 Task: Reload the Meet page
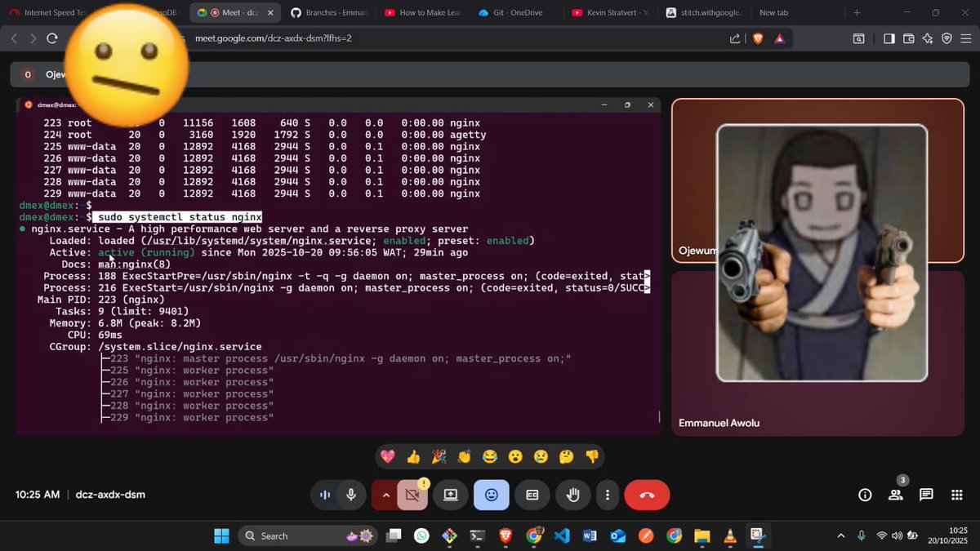[x=52, y=38]
